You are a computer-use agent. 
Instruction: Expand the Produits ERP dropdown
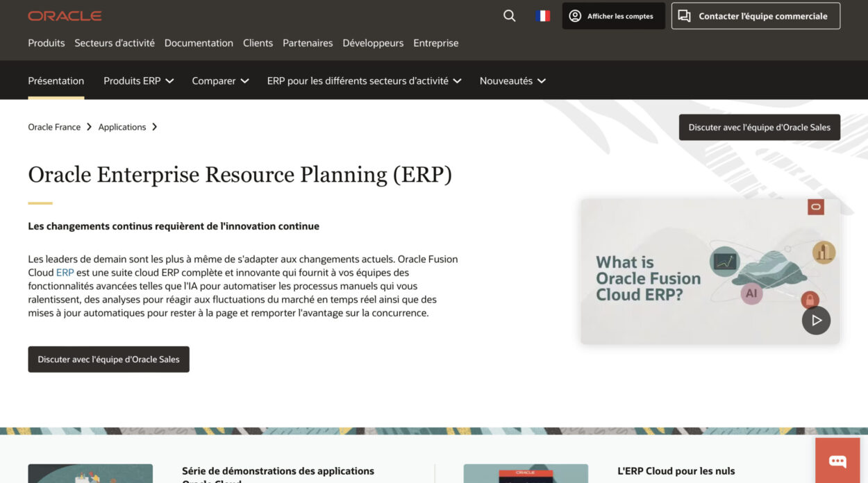(138, 80)
